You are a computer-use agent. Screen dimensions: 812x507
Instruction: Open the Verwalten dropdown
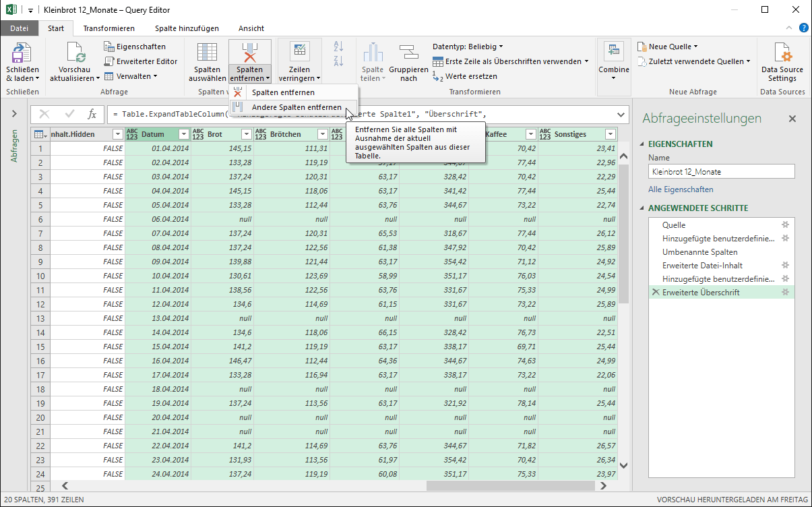[x=131, y=76]
